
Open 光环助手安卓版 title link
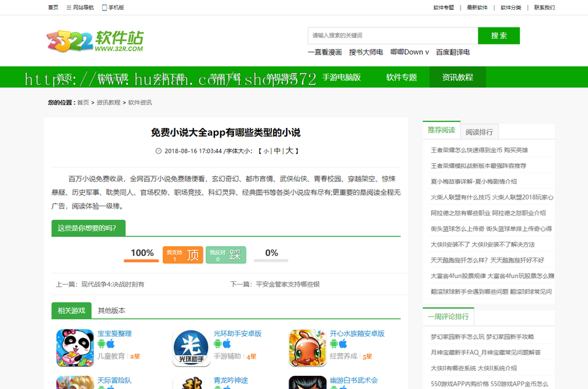point(237,334)
